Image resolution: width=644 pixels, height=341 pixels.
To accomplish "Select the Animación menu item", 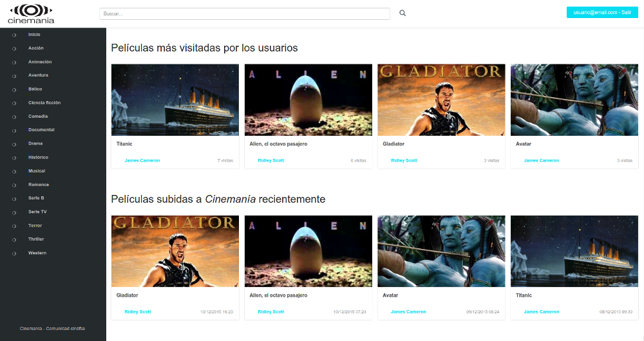I will point(40,62).
